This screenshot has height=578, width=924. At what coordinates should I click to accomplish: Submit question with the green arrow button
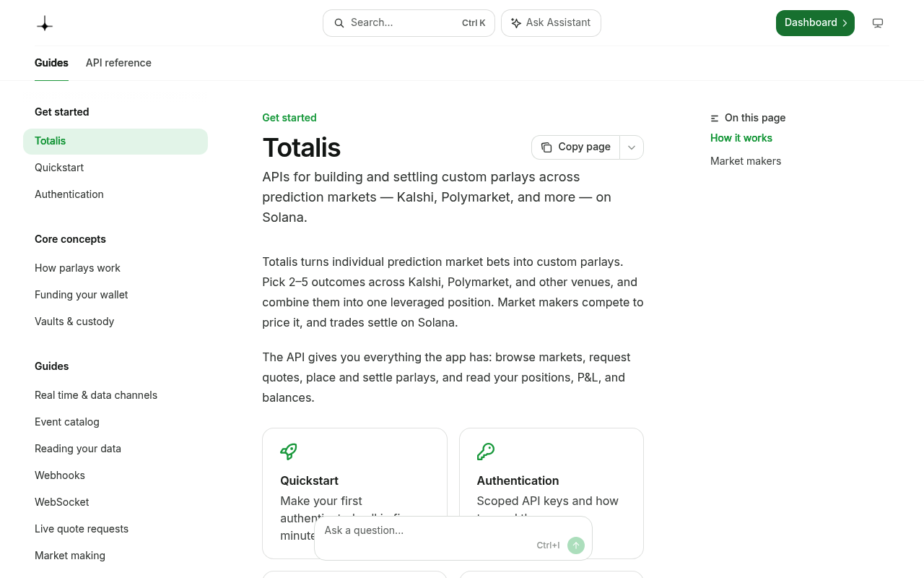tap(576, 545)
